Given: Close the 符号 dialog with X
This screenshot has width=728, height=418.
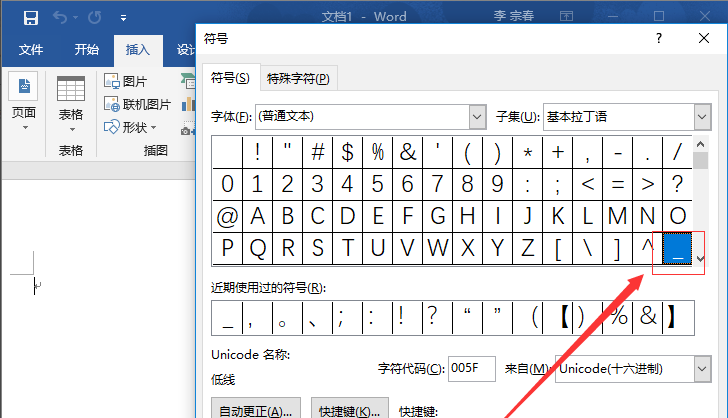Looking at the screenshot, I should tap(704, 38).
